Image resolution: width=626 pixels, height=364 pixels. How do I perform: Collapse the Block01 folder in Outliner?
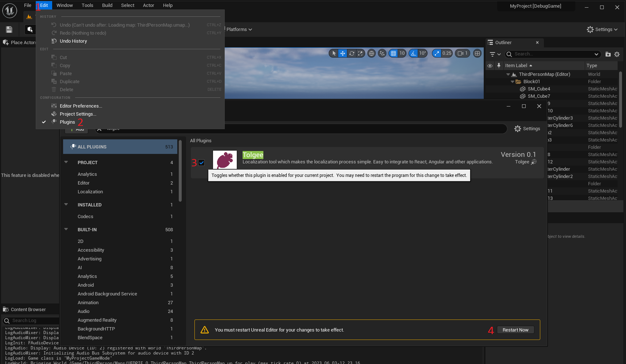point(512,81)
